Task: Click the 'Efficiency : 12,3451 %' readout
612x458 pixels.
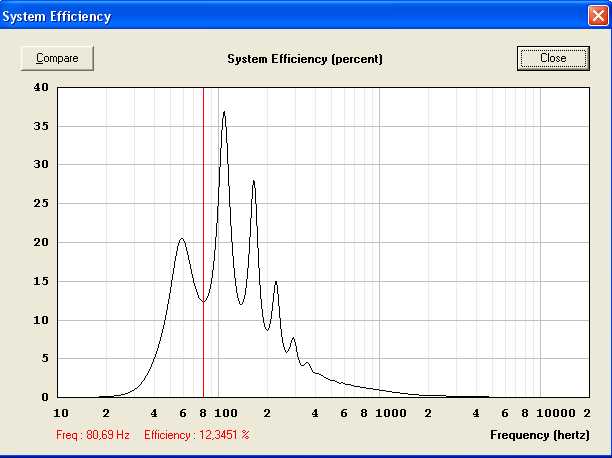Action: click(x=197, y=435)
